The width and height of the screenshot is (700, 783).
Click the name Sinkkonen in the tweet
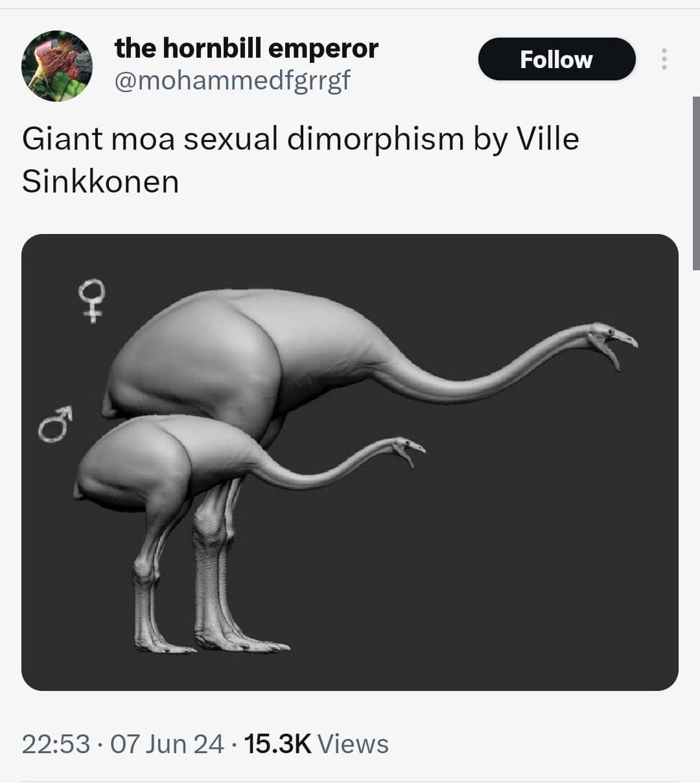point(100,181)
